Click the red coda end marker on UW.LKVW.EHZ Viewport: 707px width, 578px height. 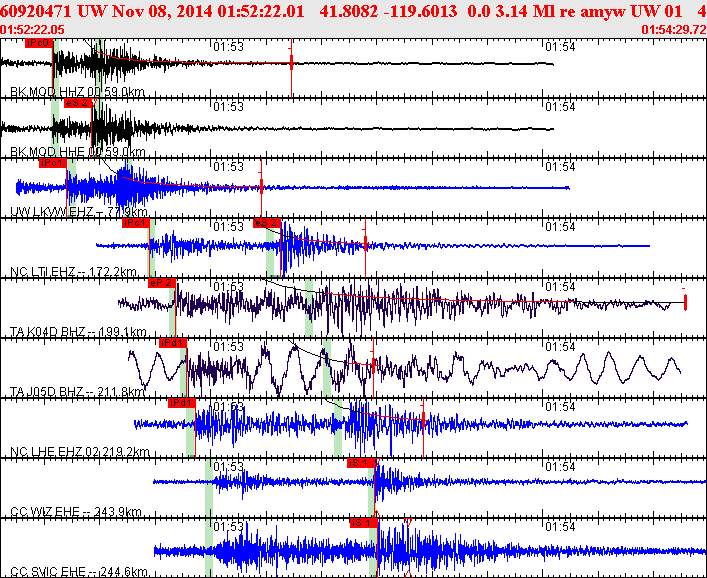tap(262, 186)
